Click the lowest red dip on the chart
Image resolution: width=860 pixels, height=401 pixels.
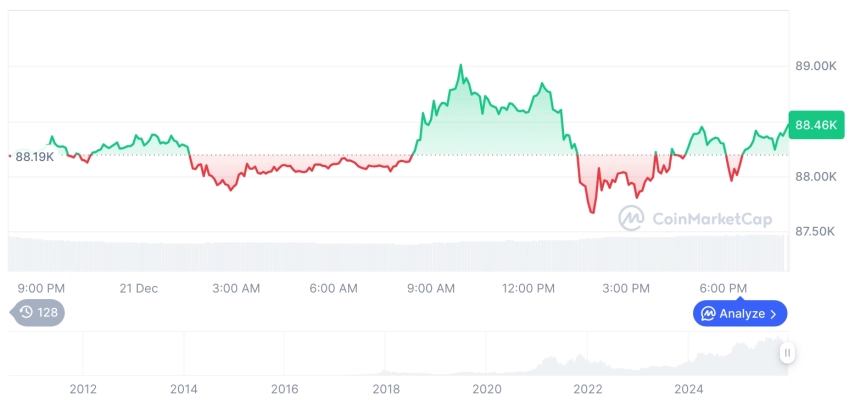tap(592, 212)
